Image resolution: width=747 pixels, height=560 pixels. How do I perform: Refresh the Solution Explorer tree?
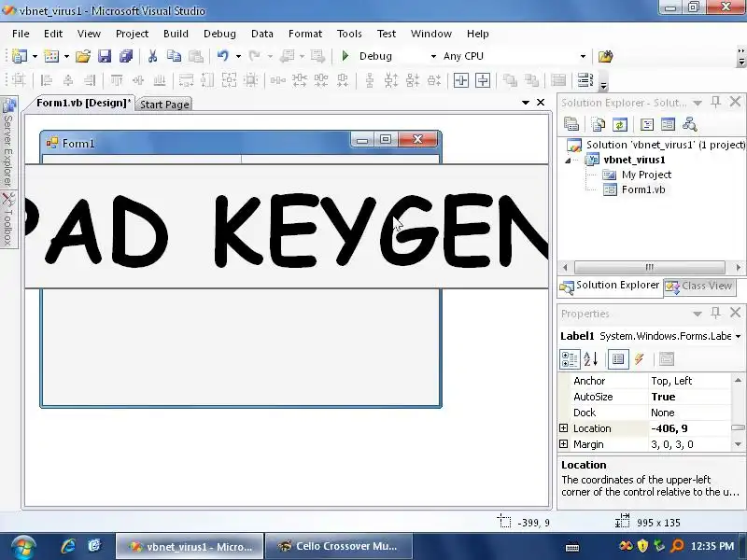pos(619,125)
